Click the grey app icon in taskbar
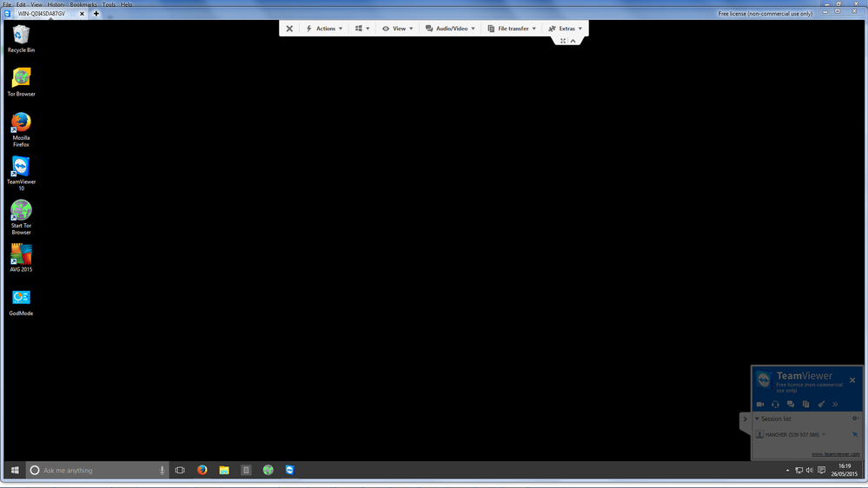The height and width of the screenshot is (488, 868). tap(247, 471)
